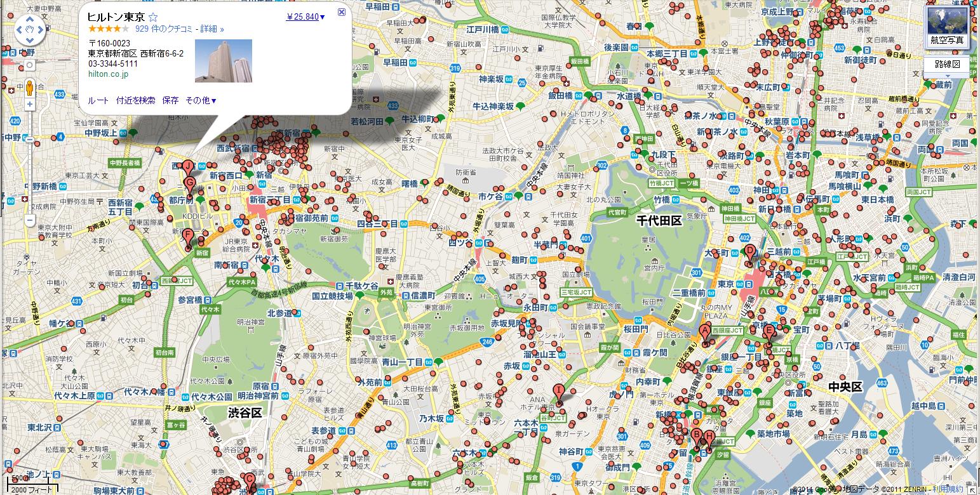Visit the hilton.co.jp website link
This screenshot has width=980, height=495.
(109, 74)
